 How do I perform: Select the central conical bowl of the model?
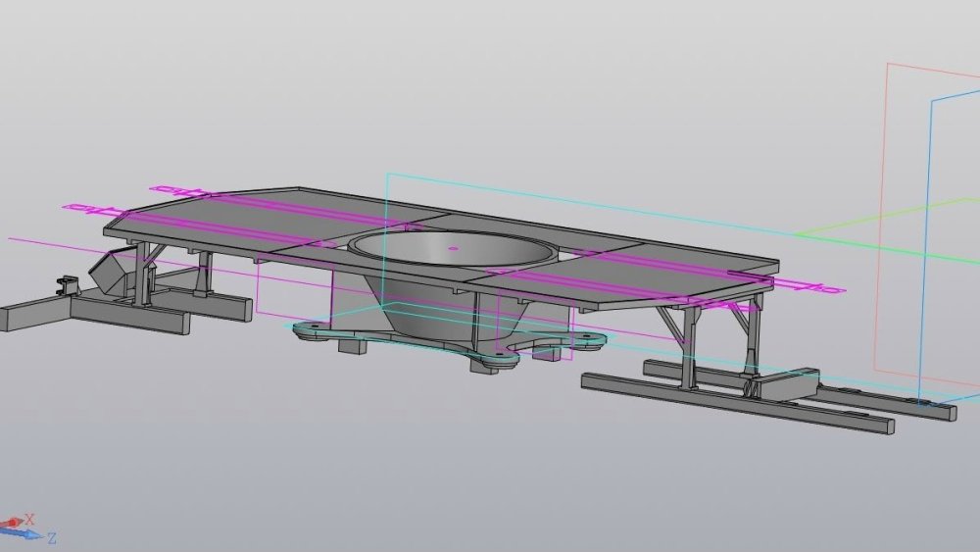[x=451, y=286]
